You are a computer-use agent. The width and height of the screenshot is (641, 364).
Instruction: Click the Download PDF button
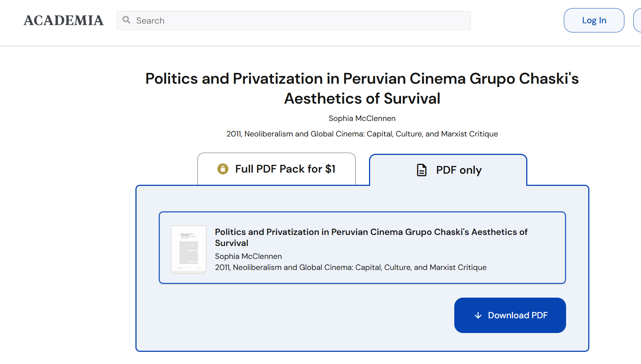point(510,315)
